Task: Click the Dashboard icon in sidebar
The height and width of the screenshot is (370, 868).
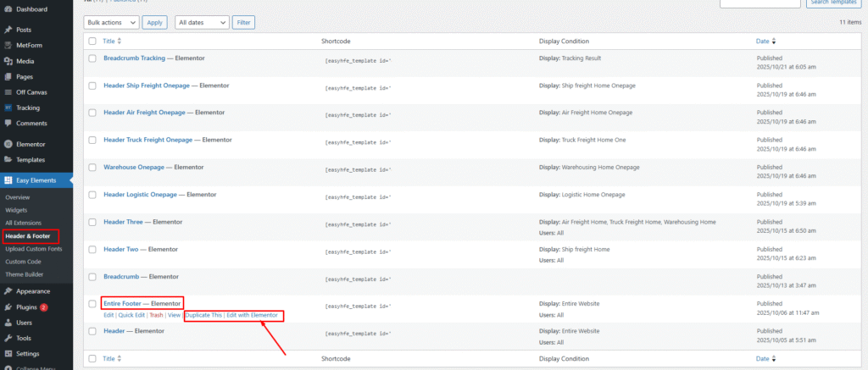Action: click(8, 8)
